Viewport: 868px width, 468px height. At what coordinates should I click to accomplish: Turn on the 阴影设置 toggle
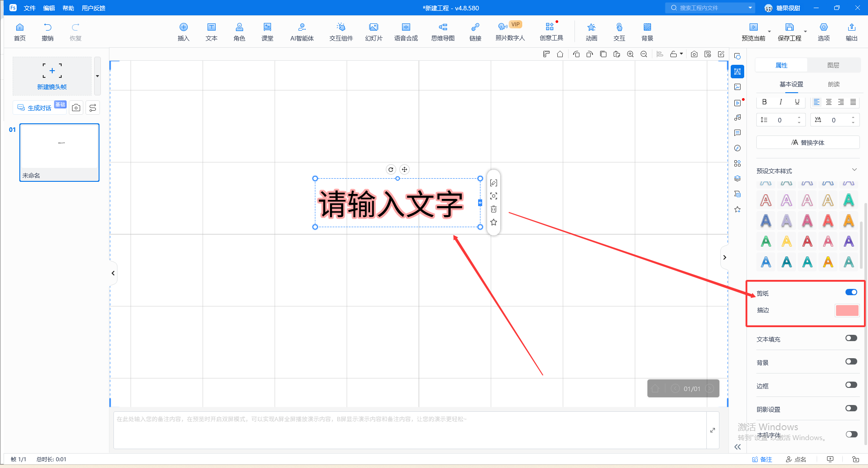(851, 409)
